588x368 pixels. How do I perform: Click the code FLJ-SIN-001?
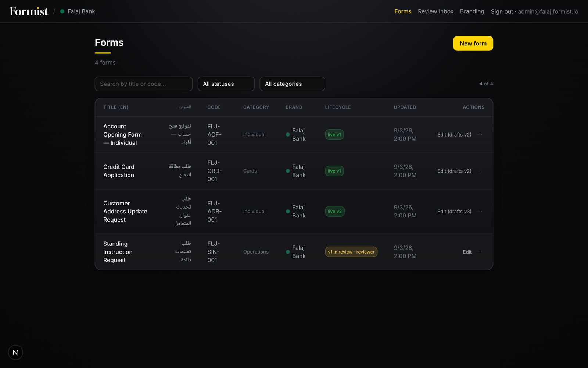pos(214,252)
